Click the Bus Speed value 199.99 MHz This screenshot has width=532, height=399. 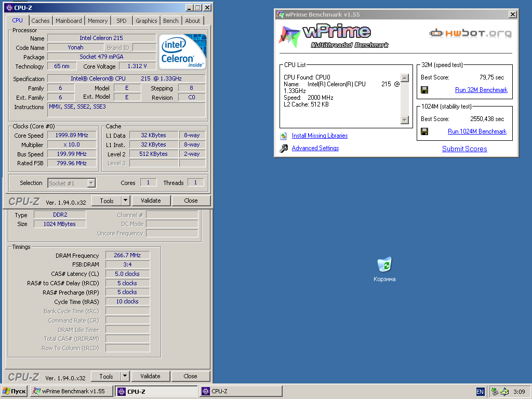pyautogui.click(x=72, y=154)
